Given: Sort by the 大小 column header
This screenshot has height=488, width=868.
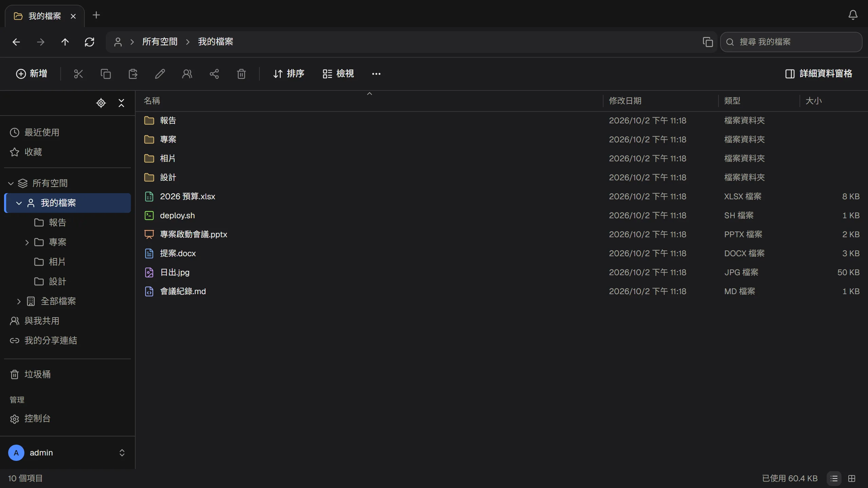Looking at the screenshot, I should point(833,101).
